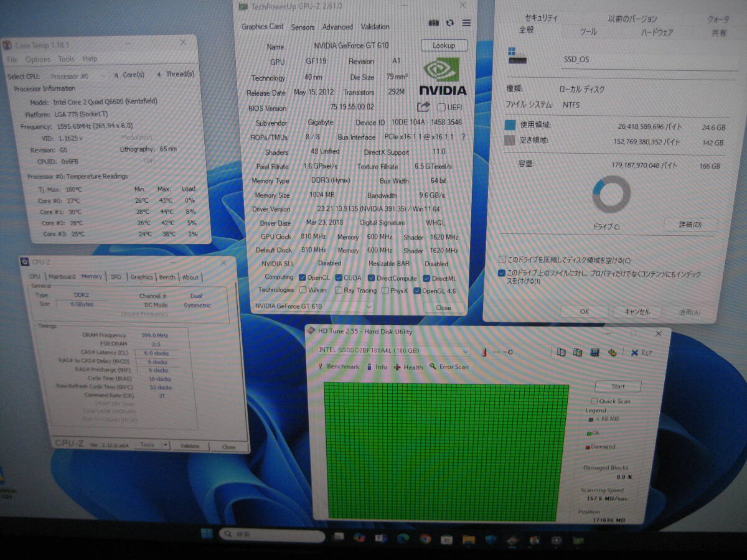Open HD Tune temperature Celsius indicator
The image size is (747, 560).
pos(498,352)
